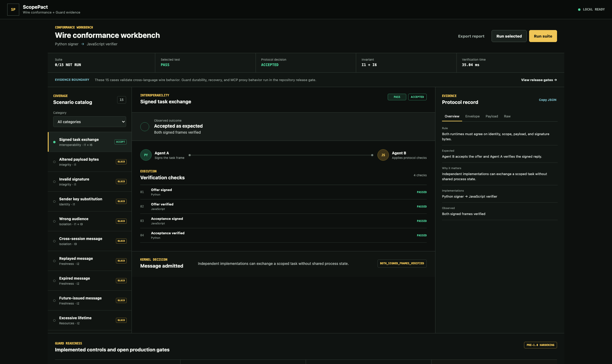Click the BOTH_SIGNED_FRAMES_VERIFIED code badge
Screen dimensions: 612x364
pos(402,263)
